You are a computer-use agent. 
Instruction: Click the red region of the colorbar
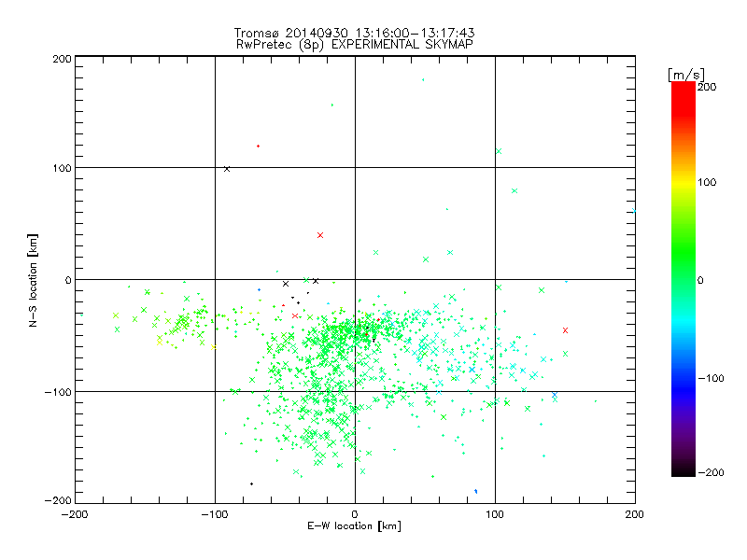(x=684, y=98)
